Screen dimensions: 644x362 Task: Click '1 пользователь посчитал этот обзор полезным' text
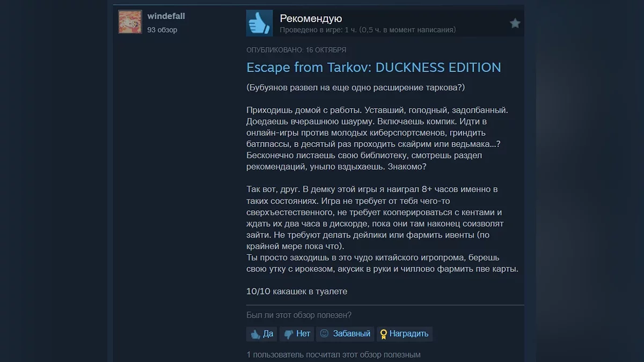point(333,355)
